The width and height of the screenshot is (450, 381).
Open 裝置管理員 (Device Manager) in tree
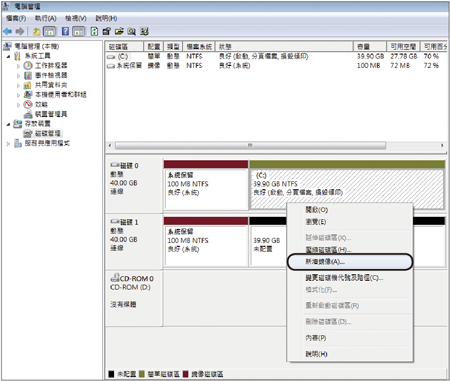[51, 114]
